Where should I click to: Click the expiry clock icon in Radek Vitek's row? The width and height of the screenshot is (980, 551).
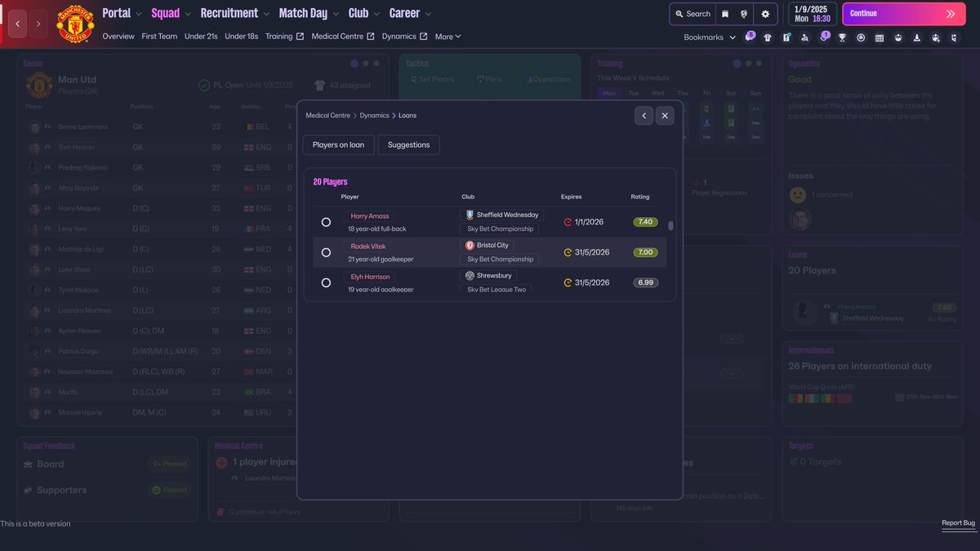(568, 252)
